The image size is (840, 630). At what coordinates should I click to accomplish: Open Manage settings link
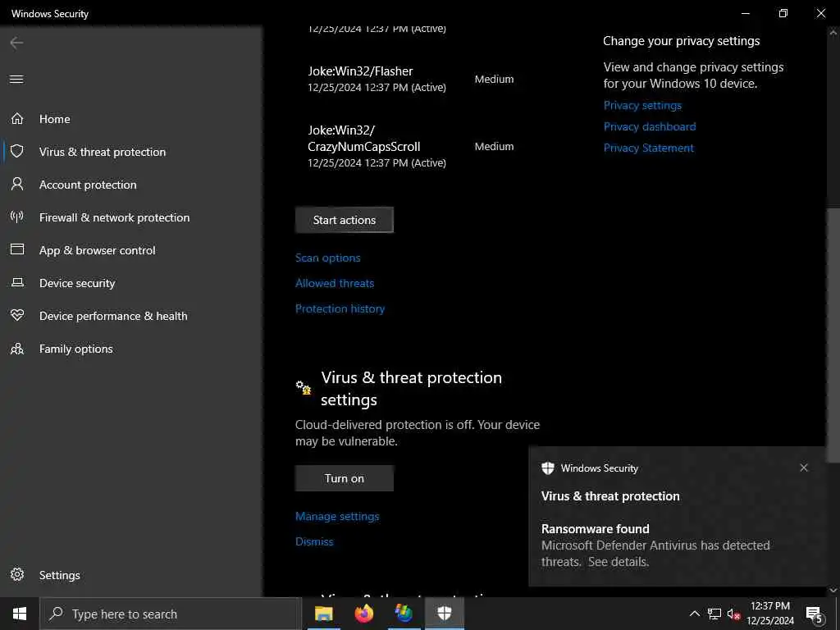point(337,516)
